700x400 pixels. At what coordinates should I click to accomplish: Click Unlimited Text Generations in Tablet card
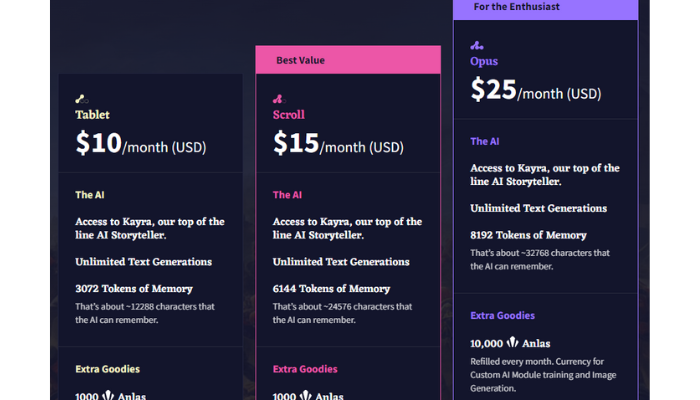(144, 262)
